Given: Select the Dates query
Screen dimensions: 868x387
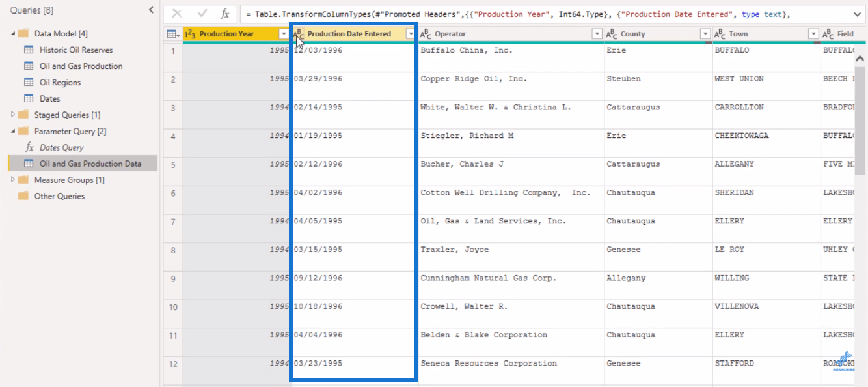Looking at the screenshot, I should pyautogui.click(x=50, y=98).
